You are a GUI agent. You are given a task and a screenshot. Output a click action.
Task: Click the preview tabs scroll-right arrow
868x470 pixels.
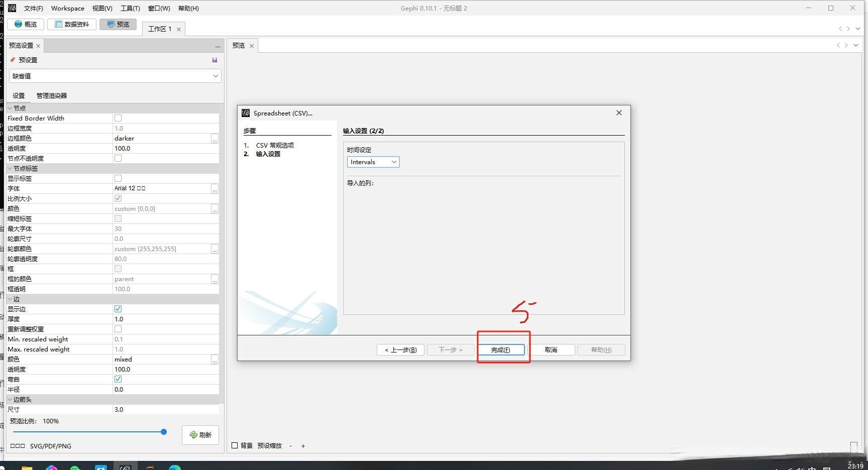[846, 45]
